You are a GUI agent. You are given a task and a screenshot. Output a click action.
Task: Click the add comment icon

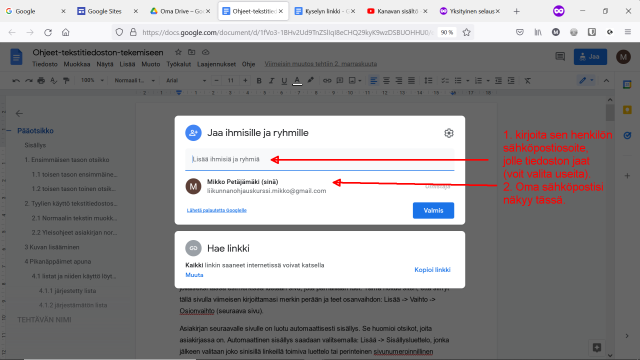[x=340, y=81]
